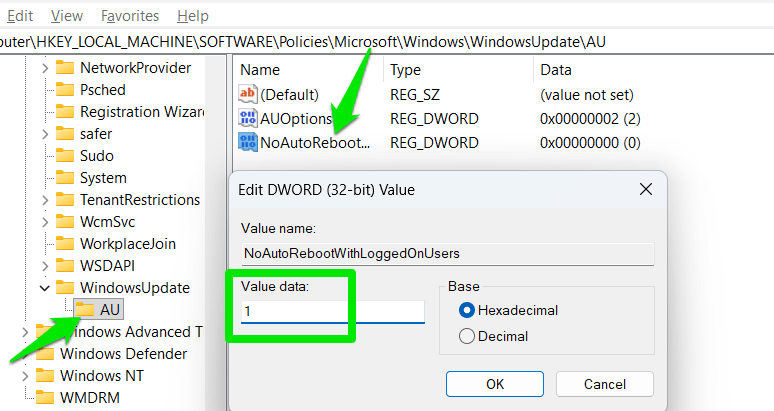Open the Favorites menu
Image resolution: width=774 pixels, height=411 pixels.
pos(130,16)
